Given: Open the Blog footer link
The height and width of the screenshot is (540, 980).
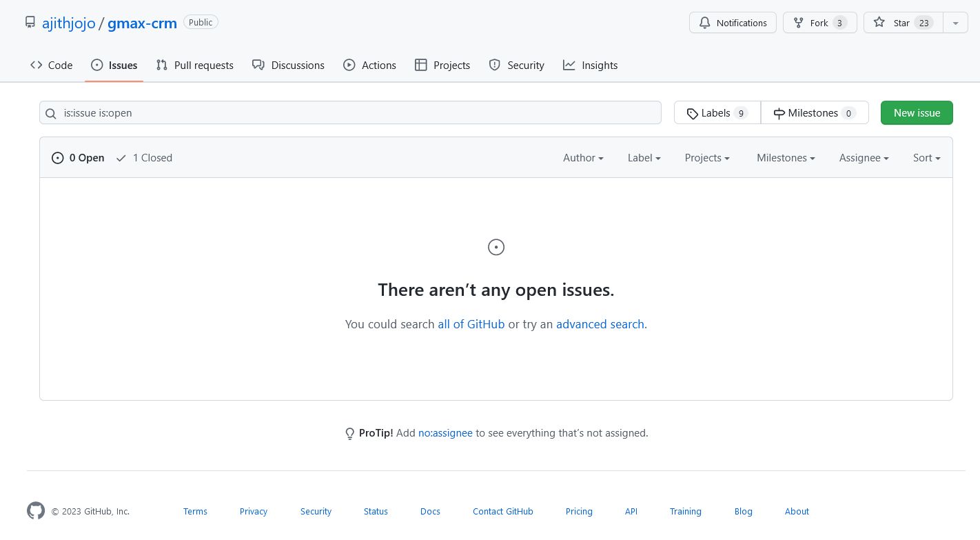Looking at the screenshot, I should [744, 512].
